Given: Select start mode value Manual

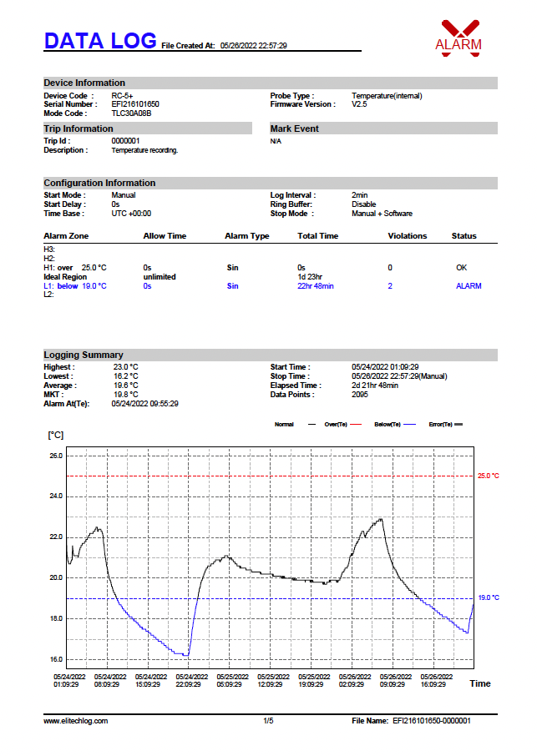Looking at the screenshot, I should 124,195.
